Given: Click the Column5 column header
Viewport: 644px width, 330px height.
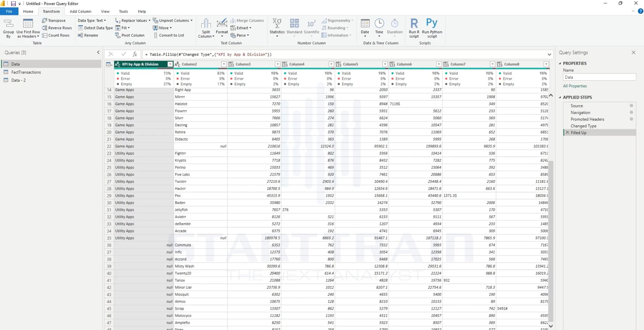Looking at the screenshot, I should point(362,64).
